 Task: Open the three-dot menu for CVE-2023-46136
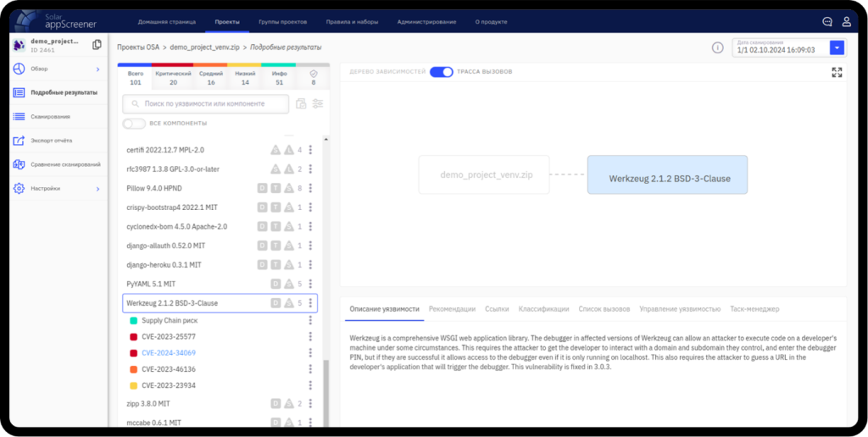[x=310, y=369]
